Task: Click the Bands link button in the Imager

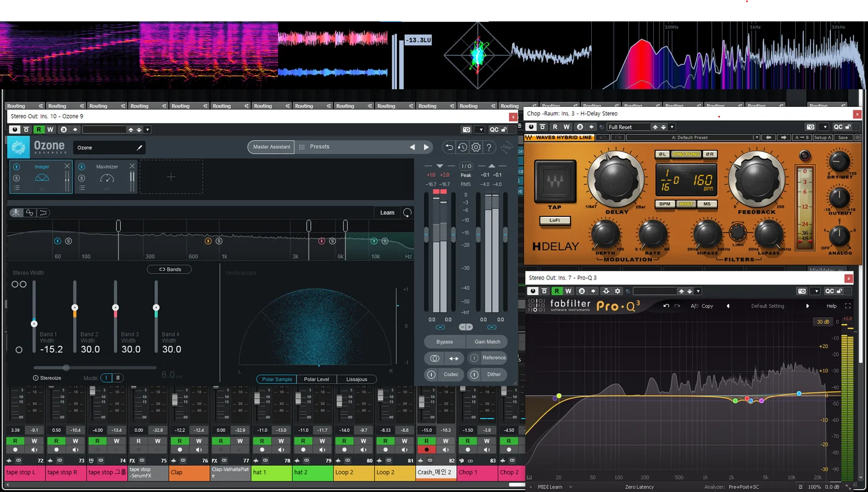Action: 169,269
